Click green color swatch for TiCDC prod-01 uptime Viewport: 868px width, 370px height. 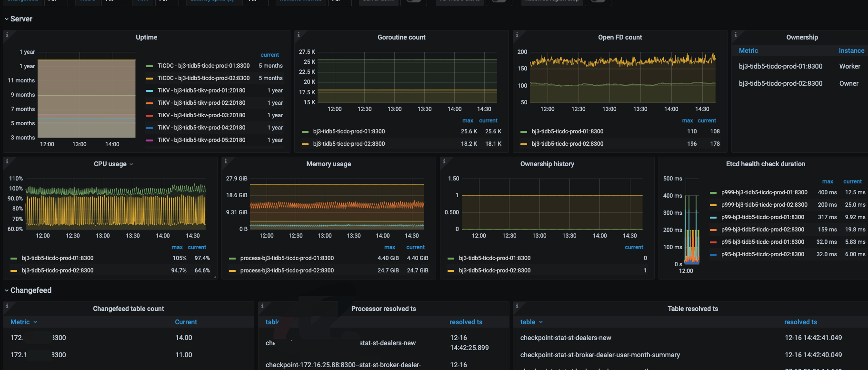click(150, 66)
